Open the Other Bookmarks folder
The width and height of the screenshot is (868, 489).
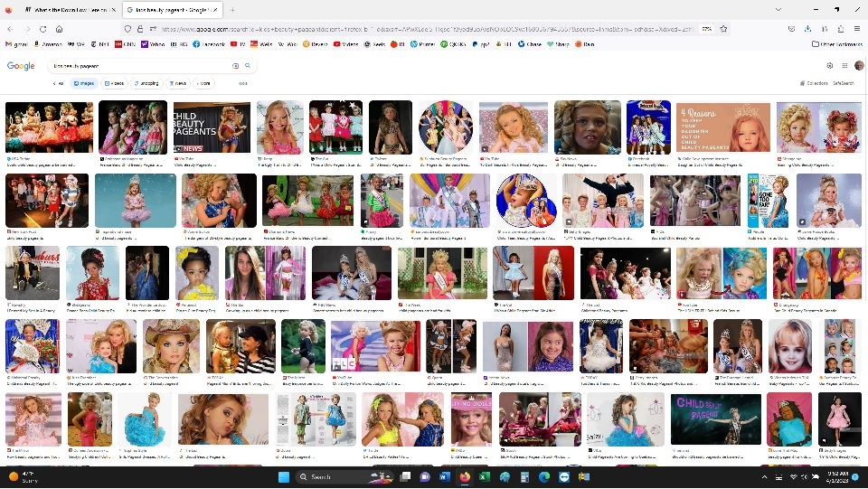(x=835, y=43)
